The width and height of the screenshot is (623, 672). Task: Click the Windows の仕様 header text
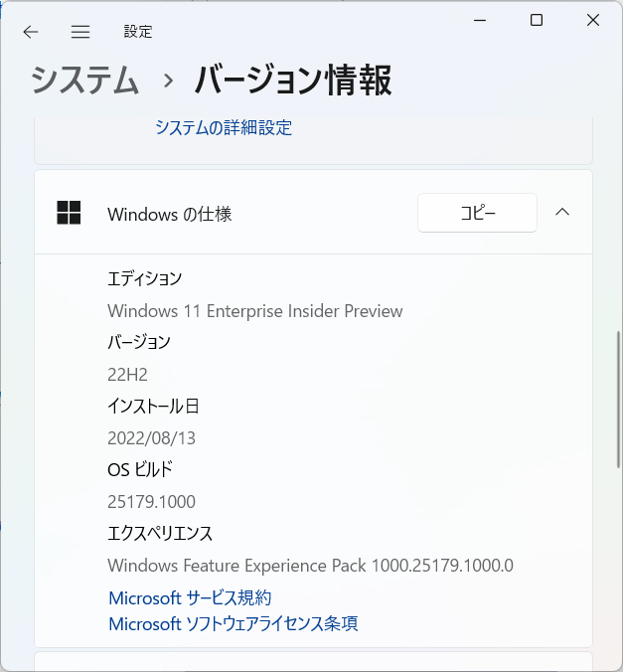170,214
